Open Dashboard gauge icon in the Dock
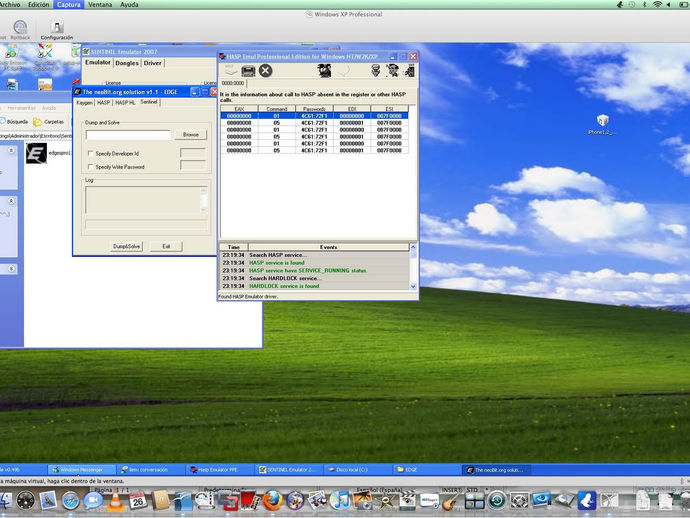The width and height of the screenshot is (690, 518). (x=26, y=501)
